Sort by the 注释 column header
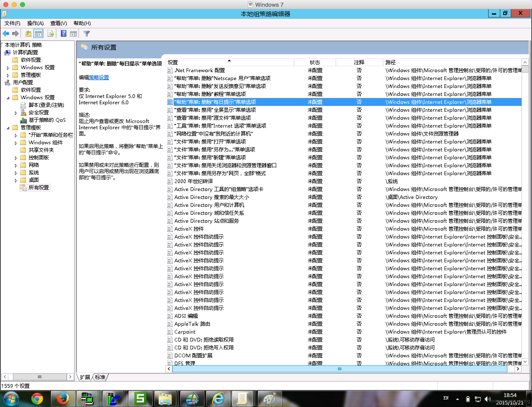 [359, 63]
